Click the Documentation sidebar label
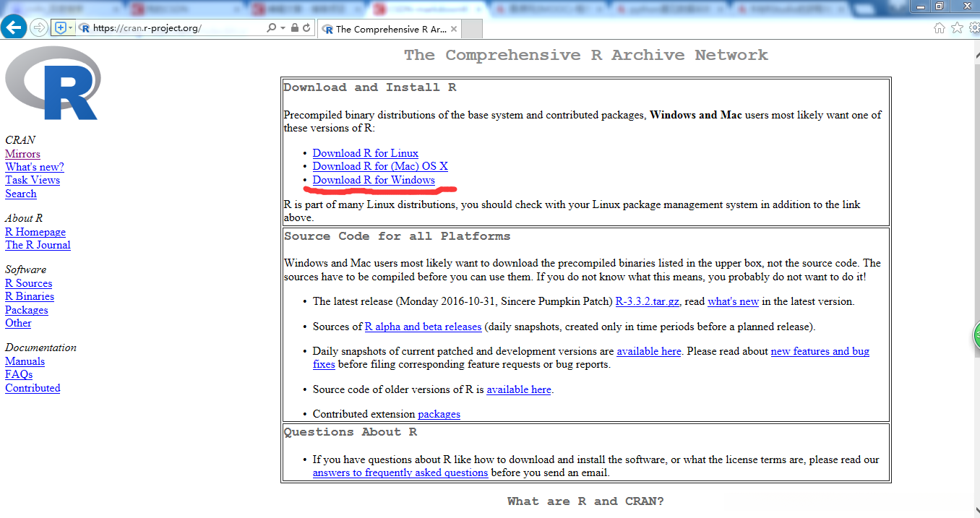This screenshot has height=518, width=980. (x=40, y=348)
